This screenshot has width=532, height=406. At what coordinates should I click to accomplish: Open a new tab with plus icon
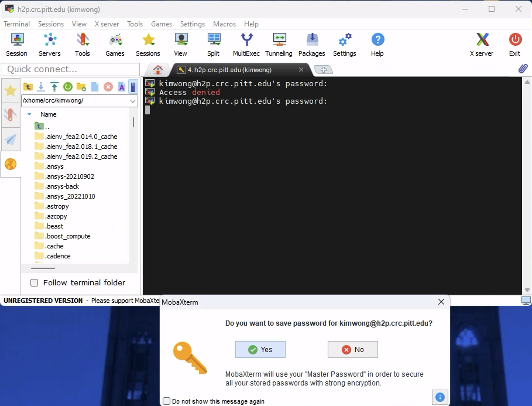click(323, 70)
